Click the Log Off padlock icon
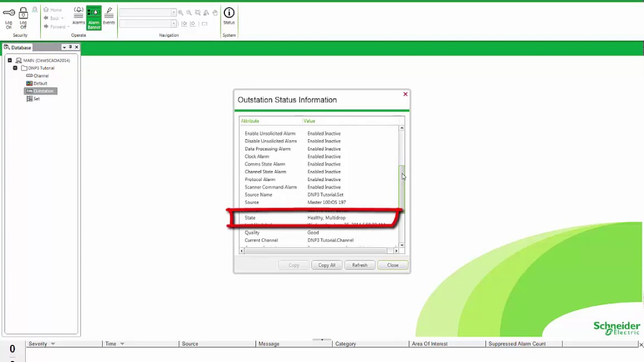This screenshot has width=644, height=362. [x=23, y=13]
